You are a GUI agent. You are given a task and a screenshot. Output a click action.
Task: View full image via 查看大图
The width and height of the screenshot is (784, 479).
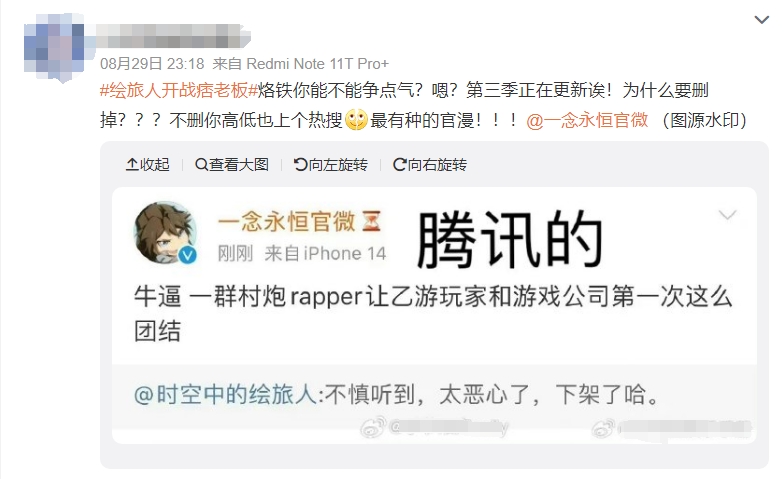(x=232, y=164)
